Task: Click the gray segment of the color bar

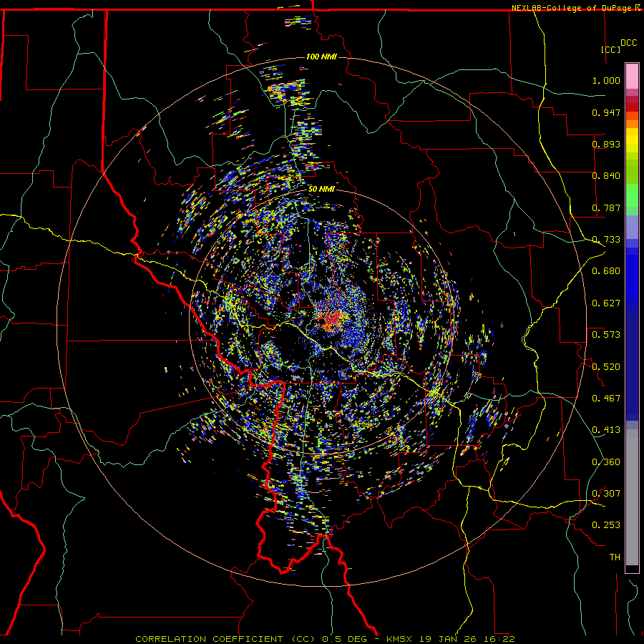Action: (632, 497)
